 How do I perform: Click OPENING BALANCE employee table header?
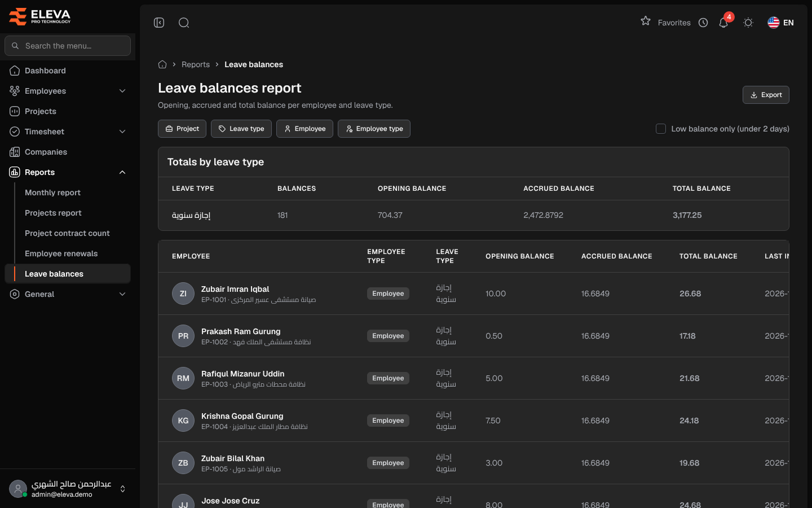[x=520, y=256]
